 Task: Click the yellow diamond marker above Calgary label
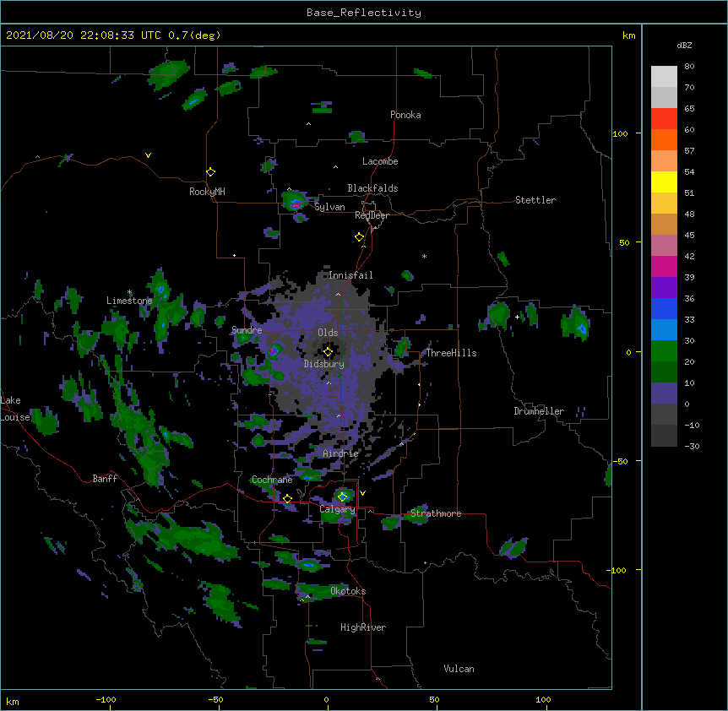pos(343,497)
